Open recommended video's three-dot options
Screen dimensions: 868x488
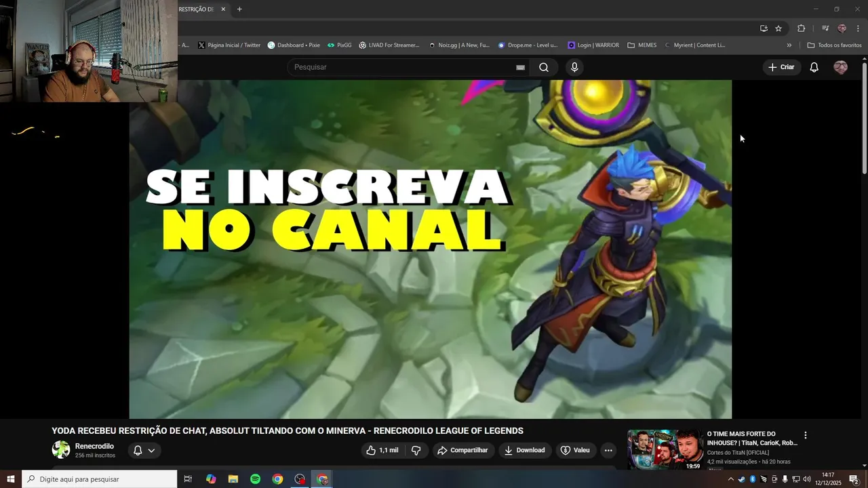tap(806, 435)
